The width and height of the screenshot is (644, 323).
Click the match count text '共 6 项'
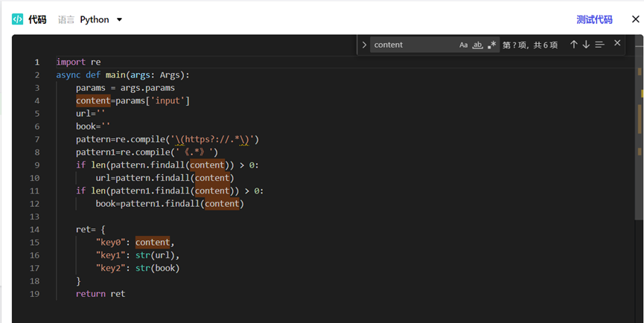[546, 45]
